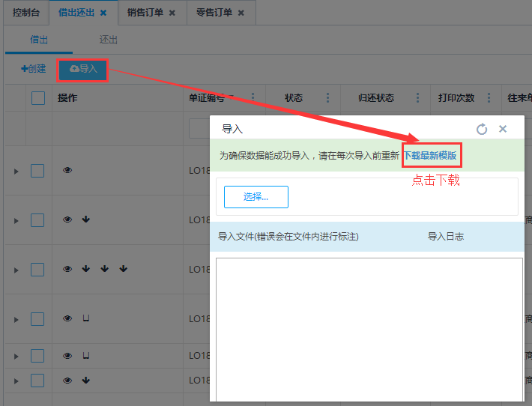Click the square icon beside the eye in the fourth row

pyautogui.click(x=86, y=318)
